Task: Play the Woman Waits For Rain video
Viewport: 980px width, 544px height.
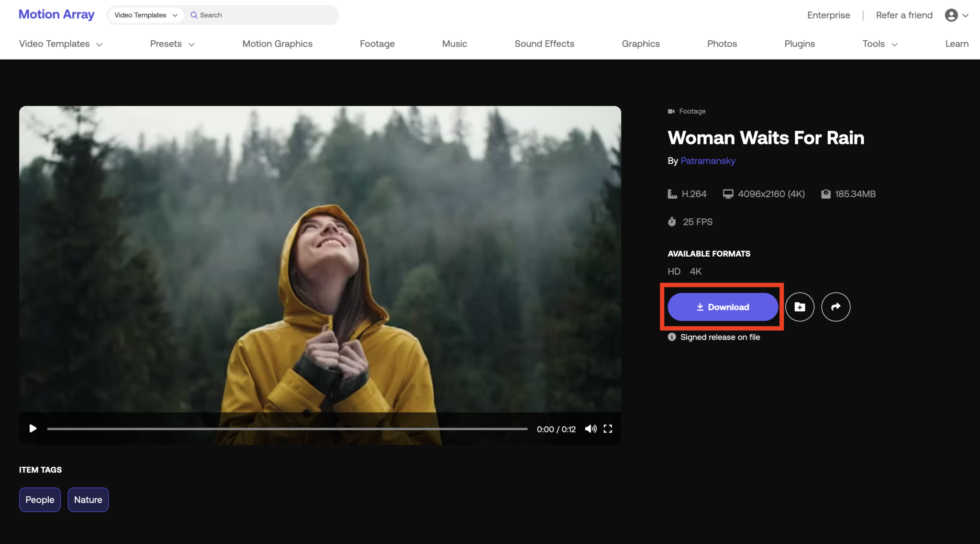Action: tap(33, 429)
